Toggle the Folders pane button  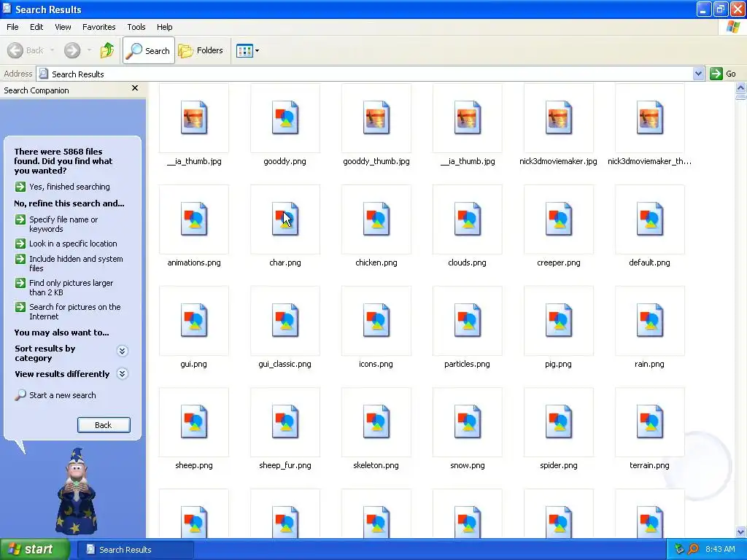tap(201, 50)
